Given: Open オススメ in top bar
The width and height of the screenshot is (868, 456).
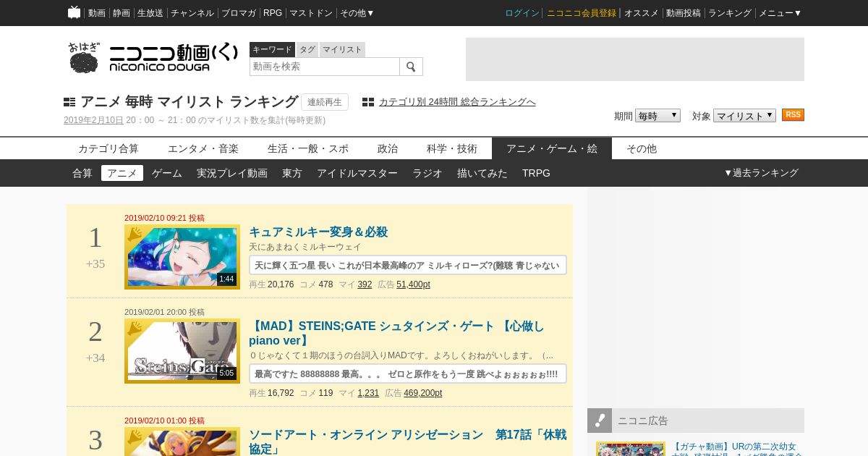Looking at the screenshot, I should point(642,13).
